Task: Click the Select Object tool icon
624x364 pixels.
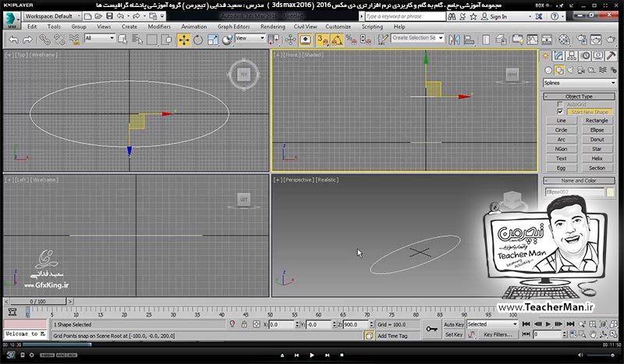Action: (x=122, y=40)
